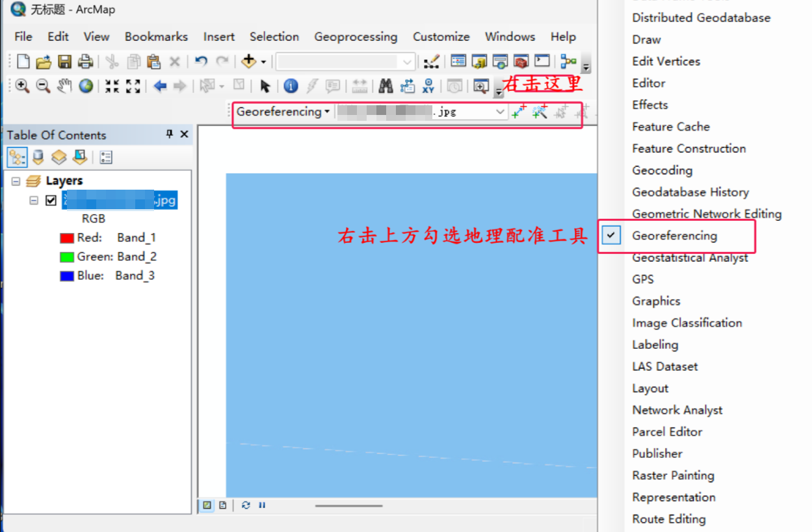Open the TOC Options icon
Screen dimensions: 812x532
(107, 157)
